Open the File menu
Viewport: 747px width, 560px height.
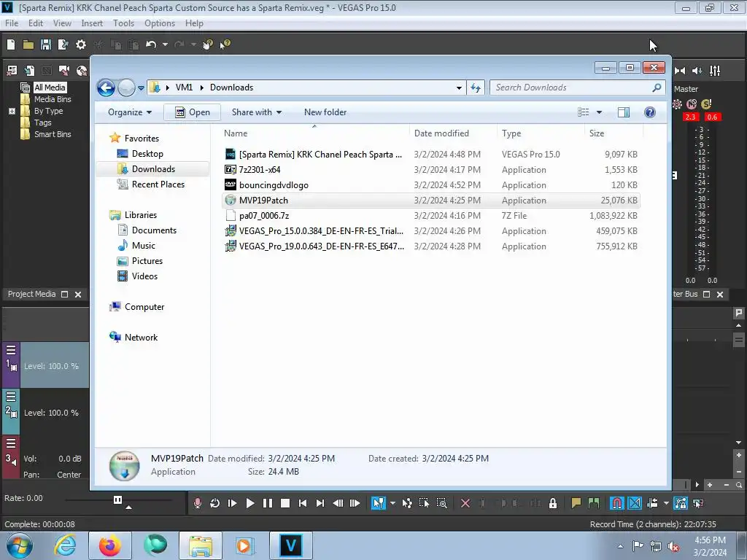(x=12, y=23)
